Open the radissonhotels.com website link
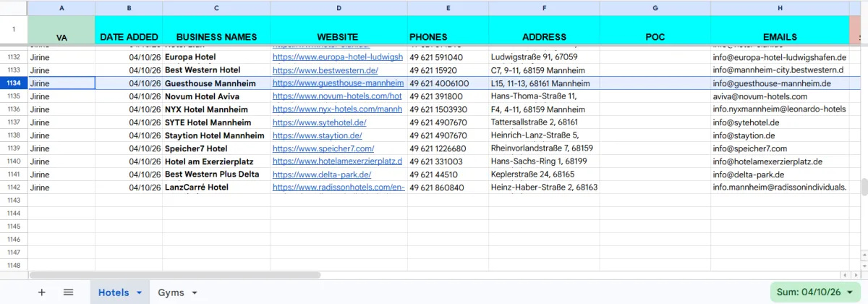This screenshot has width=868, height=304. [339, 187]
